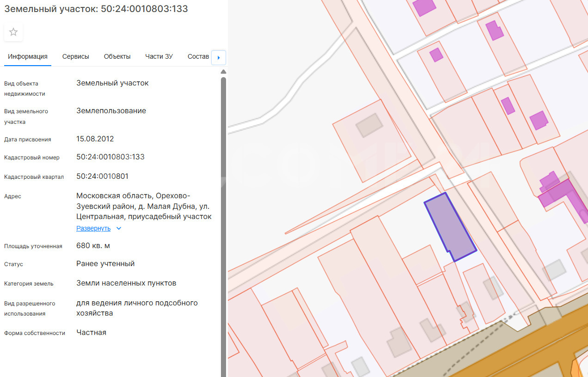The height and width of the screenshot is (377, 588).
Task: Go to the Объекты tab
Action: 117,57
